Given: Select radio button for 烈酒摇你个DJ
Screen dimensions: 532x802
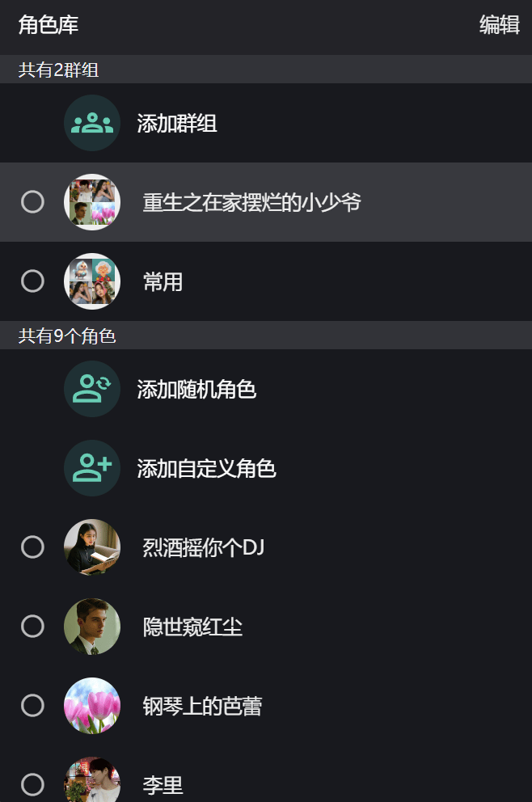Looking at the screenshot, I should pos(32,547).
